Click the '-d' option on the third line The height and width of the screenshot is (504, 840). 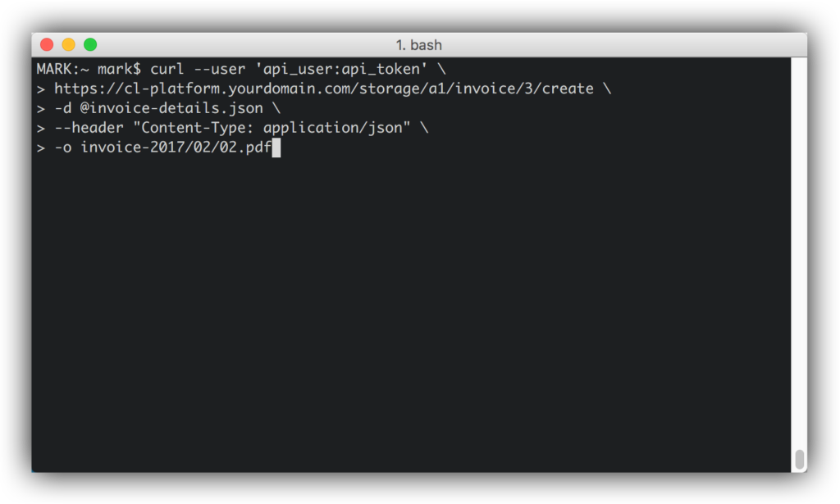click(62, 108)
